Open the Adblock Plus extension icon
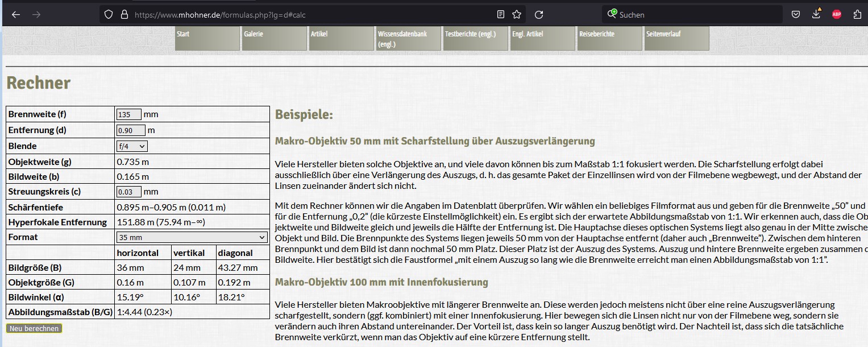The image size is (868, 347). [x=837, y=15]
